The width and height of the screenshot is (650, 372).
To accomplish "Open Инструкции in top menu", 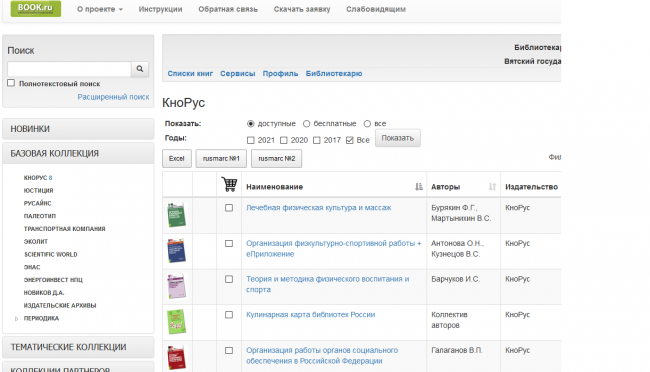I will click(160, 9).
